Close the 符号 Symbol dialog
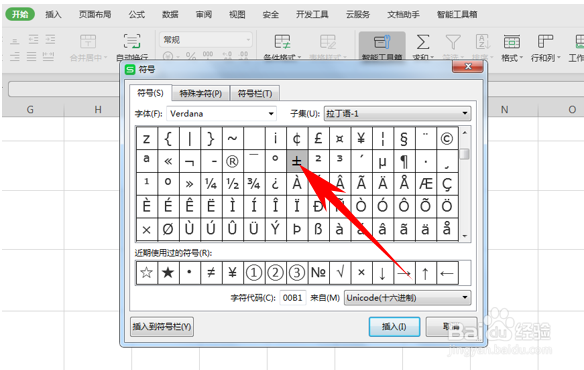Image resolution: width=584 pixels, height=370 pixels. (x=468, y=66)
